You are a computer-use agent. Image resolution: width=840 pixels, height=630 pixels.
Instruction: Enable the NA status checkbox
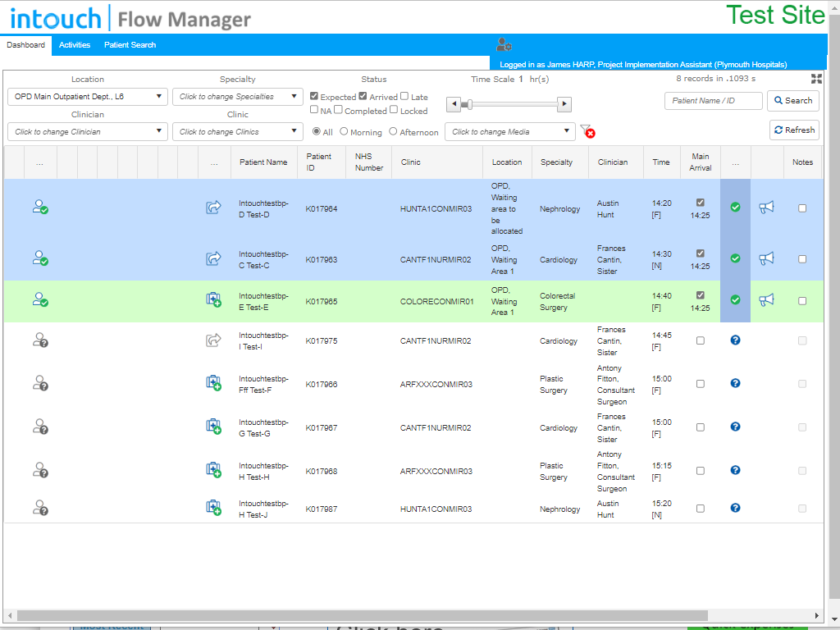[x=314, y=110]
